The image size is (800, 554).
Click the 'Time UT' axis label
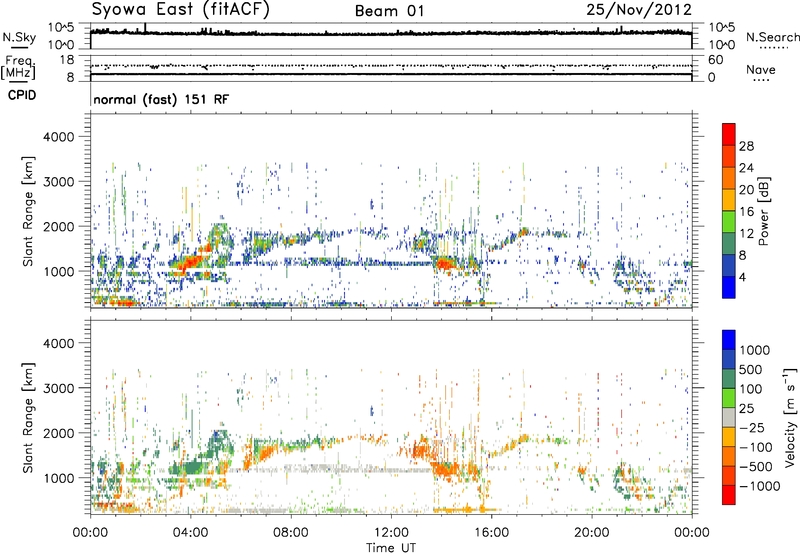click(391, 547)
